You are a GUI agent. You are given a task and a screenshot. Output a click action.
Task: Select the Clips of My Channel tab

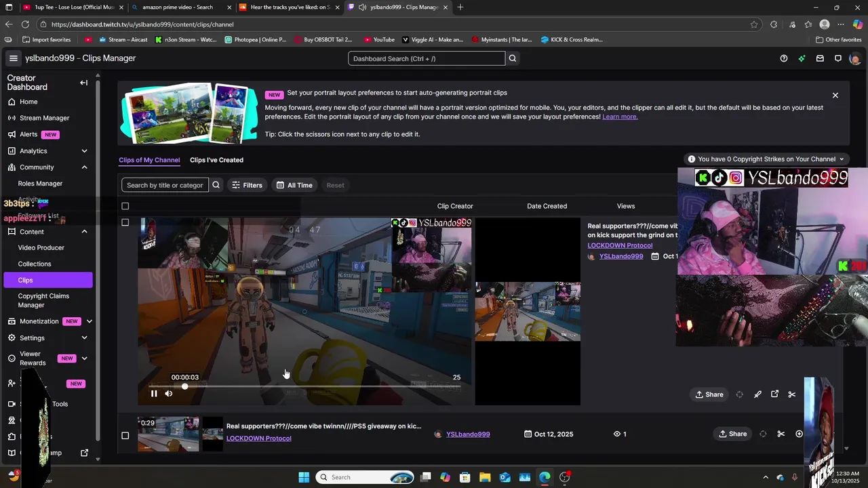tap(149, 160)
